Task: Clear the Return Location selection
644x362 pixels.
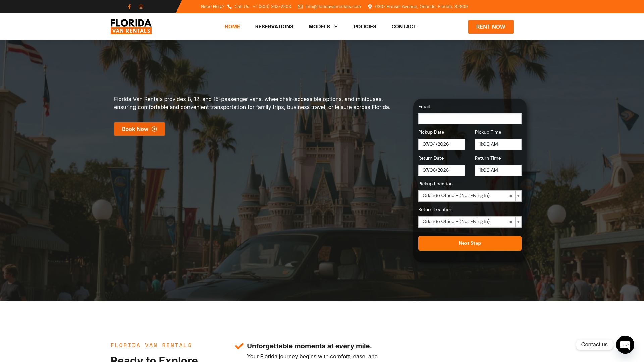Action: (x=511, y=222)
